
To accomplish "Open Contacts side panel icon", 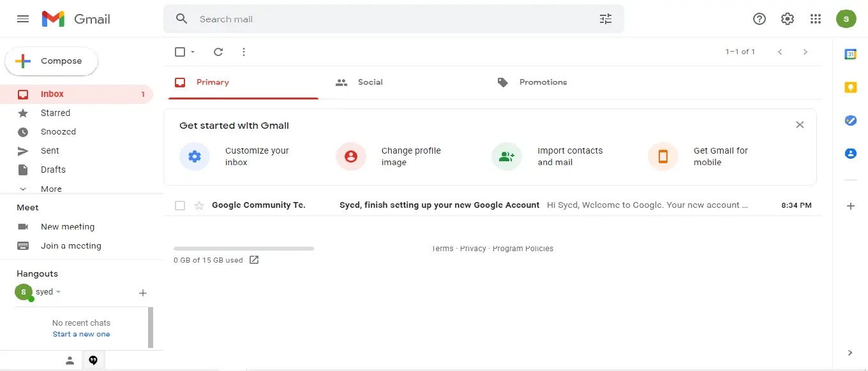I will [851, 154].
